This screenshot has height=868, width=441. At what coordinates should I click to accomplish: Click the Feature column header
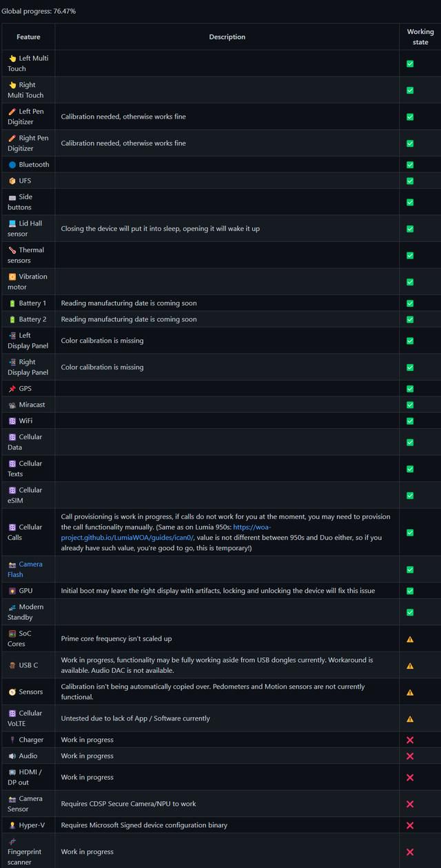coord(28,37)
